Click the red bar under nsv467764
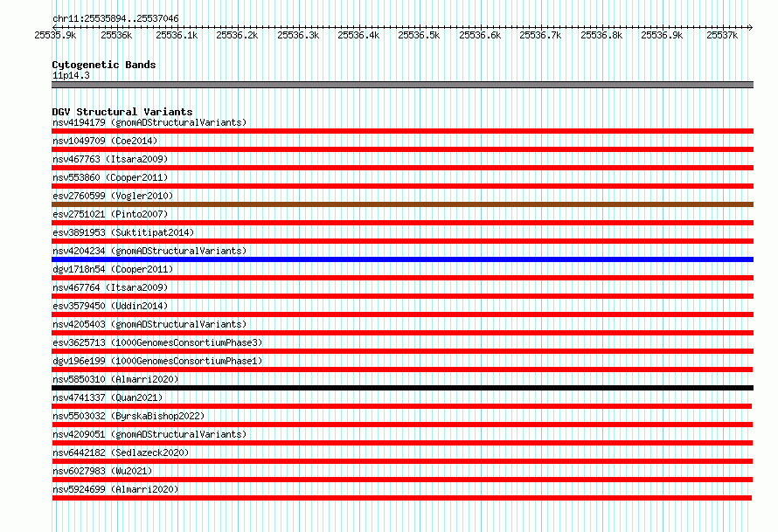The height and width of the screenshot is (532, 778). point(402,296)
